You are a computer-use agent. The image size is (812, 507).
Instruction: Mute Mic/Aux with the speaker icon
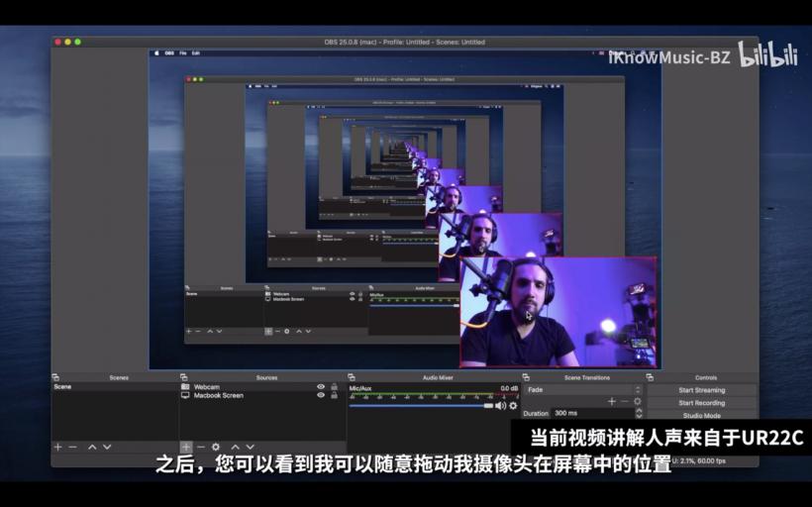pyautogui.click(x=500, y=406)
